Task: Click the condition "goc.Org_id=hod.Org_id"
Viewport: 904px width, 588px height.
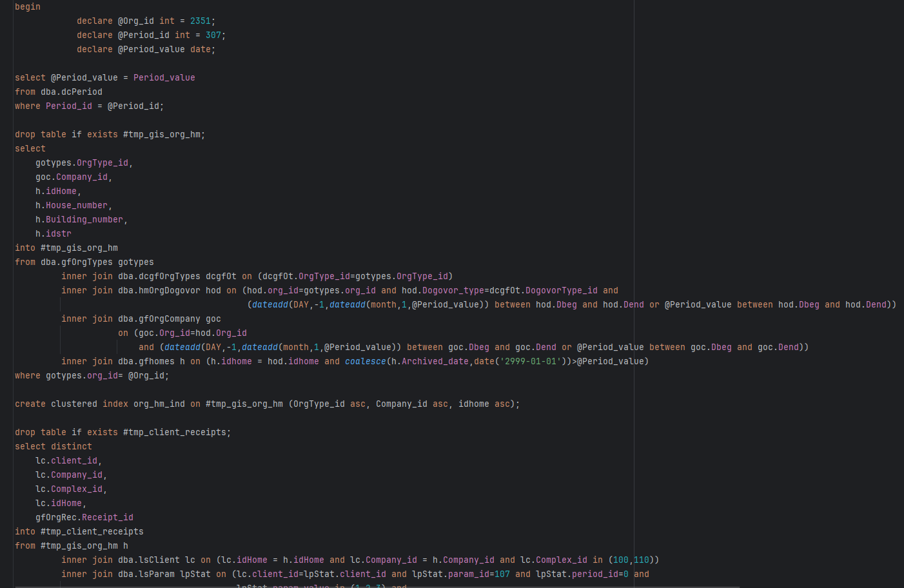Action: 193,333
